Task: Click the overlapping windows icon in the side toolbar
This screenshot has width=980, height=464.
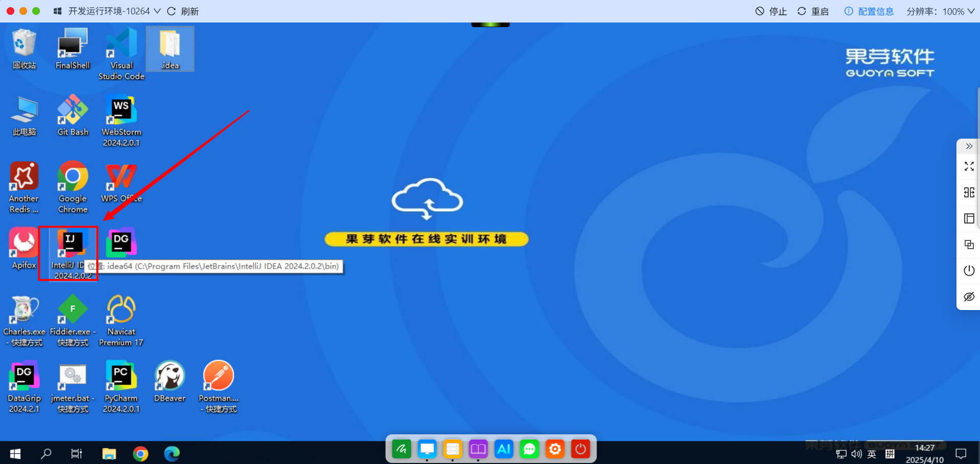Action: (969, 245)
